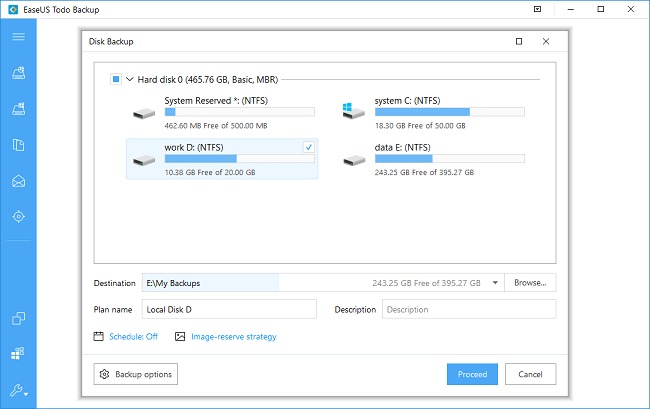Click the File Backup sidebar icon
The image size is (650, 409).
click(x=18, y=145)
